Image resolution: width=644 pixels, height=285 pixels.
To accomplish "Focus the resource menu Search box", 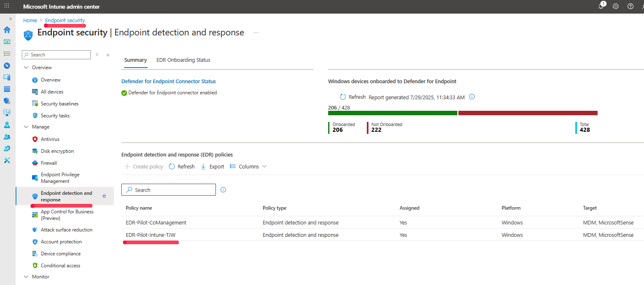I will (56, 55).
